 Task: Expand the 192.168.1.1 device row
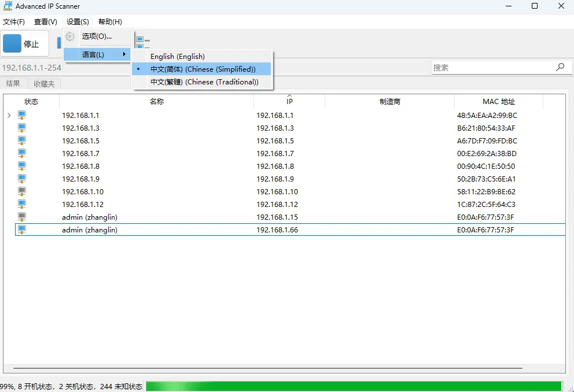(9, 115)
